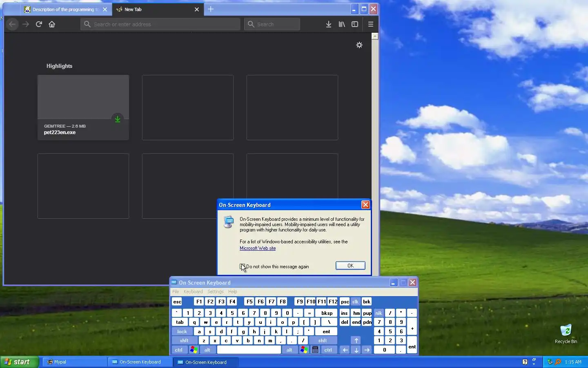Toggle left 'alt' key beside left Windows key
Image resolution: width=588 pixels, height=368 pixels.
[207, 350]
